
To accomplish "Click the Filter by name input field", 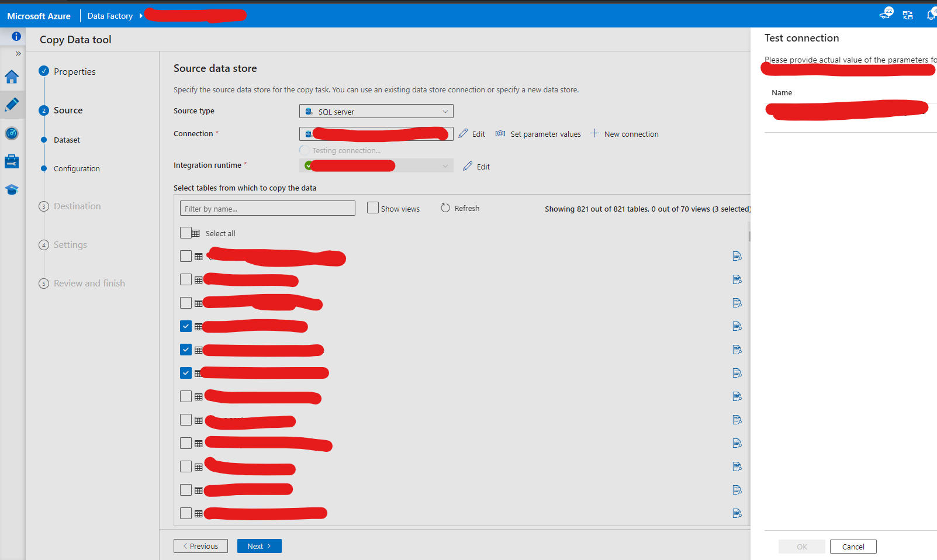I will tap(268, 208).
